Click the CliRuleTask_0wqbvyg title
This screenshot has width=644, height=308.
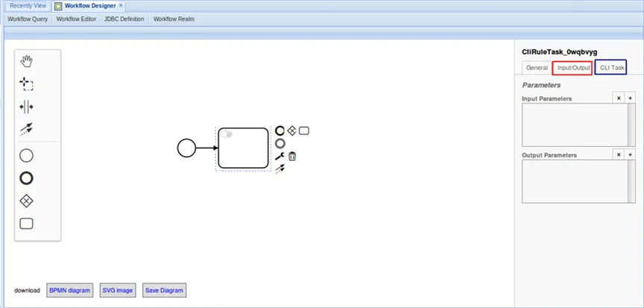pos(559,51)
